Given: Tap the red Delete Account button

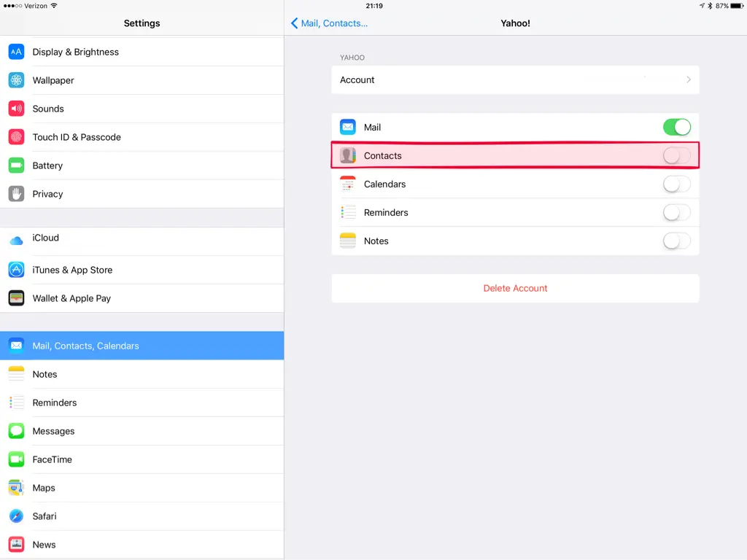Looking at the screenshot, I should coord(515,288).
